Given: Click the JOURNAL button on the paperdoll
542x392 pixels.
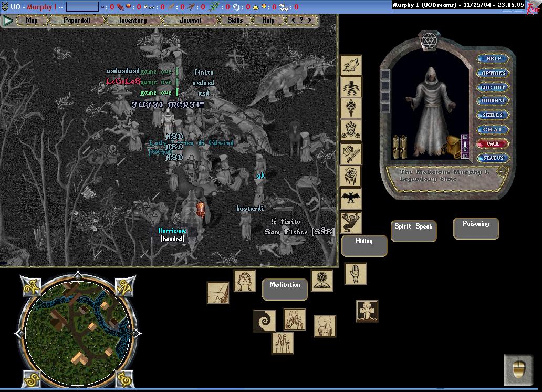Looking at the screenshot, I should pyautogui.click(x=493, y=101).
